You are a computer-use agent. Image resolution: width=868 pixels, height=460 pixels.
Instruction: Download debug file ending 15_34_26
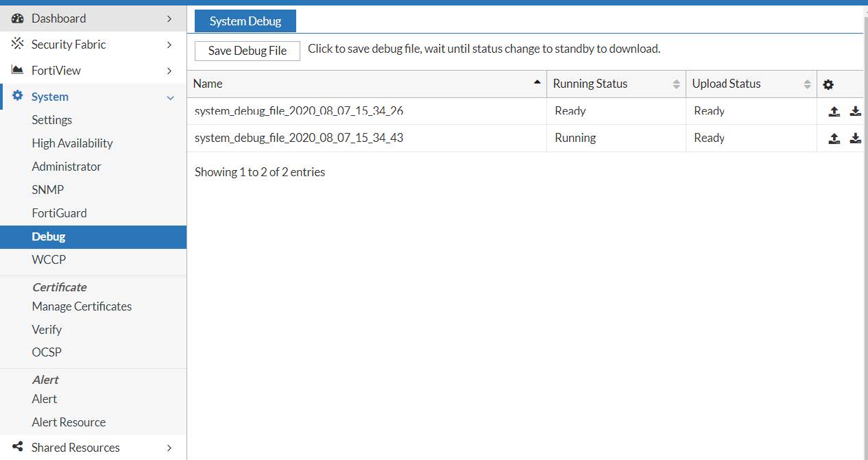coord(855,111)
